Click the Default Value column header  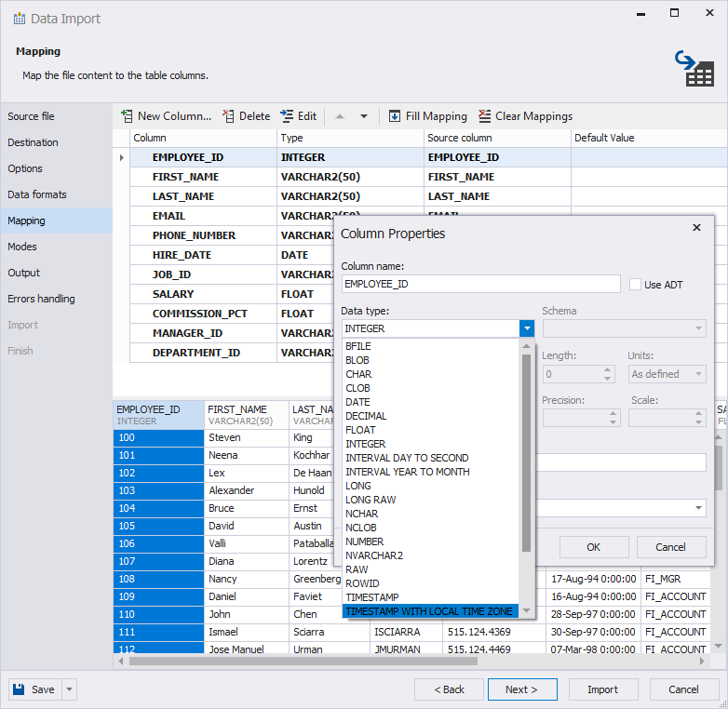[649, 138]
